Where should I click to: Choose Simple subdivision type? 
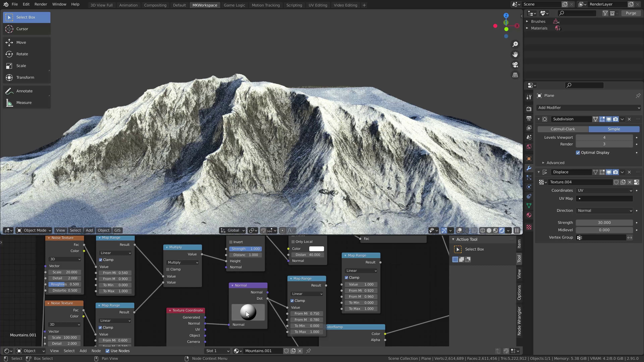tap(614, 129)
